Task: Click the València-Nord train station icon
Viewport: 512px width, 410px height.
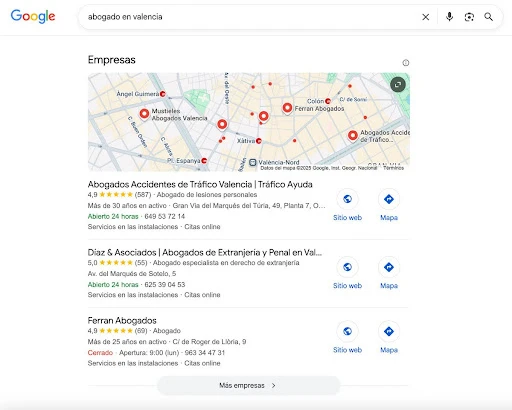Action: point(253,162)
